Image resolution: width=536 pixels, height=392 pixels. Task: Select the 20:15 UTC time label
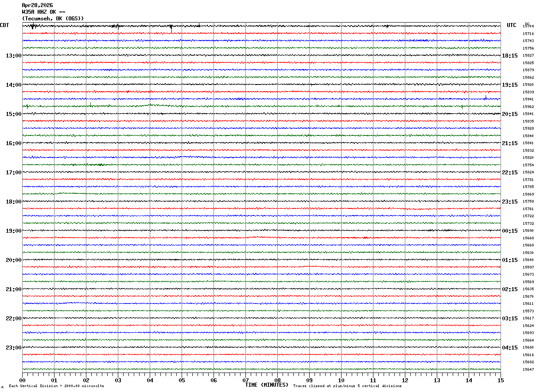[510, 114]
